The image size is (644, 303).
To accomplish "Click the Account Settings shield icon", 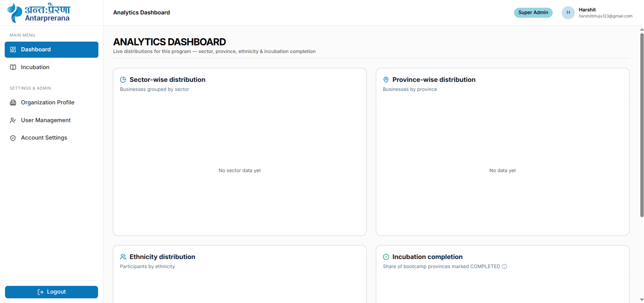I will [x=13, y=138].
